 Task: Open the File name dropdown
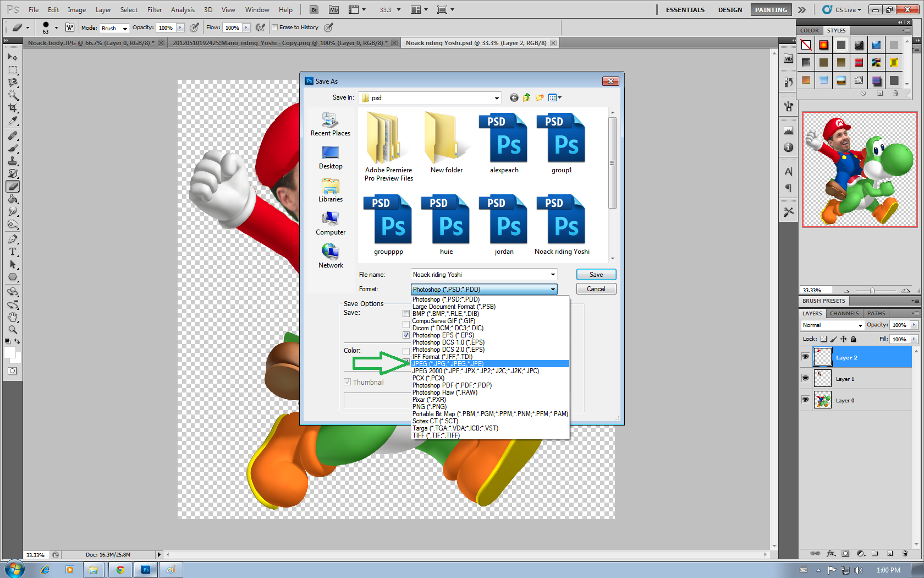click(553, 275)
